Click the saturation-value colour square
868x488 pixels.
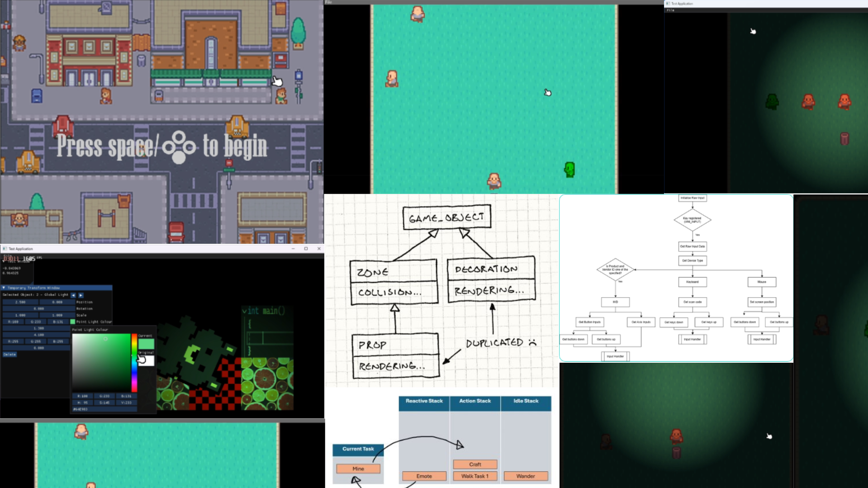(101, 363)
